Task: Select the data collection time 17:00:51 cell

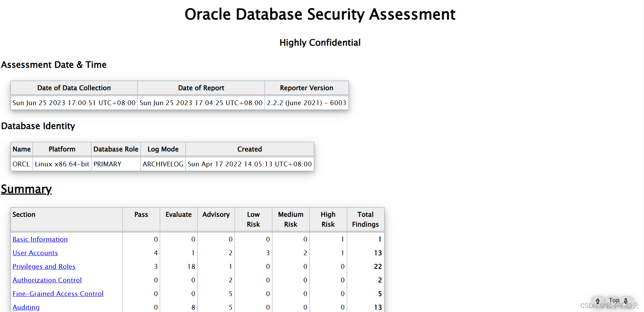Action: tap(74, 103)
